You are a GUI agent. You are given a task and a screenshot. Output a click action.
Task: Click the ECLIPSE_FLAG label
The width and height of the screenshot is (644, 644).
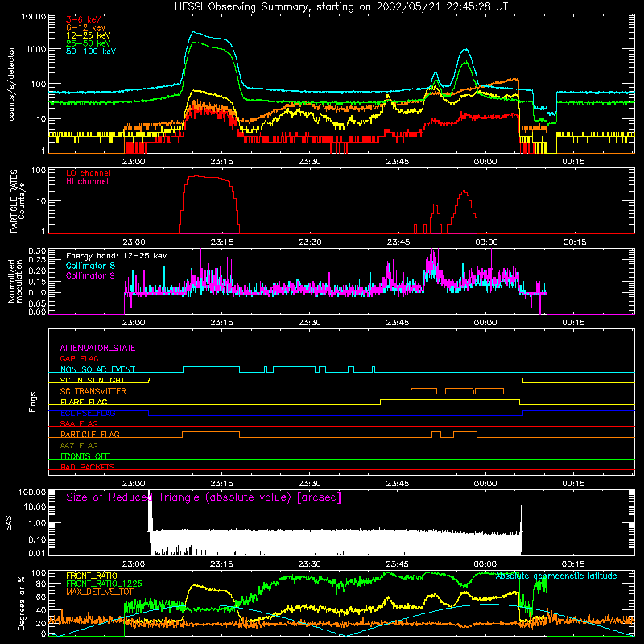tap(88, 413)
